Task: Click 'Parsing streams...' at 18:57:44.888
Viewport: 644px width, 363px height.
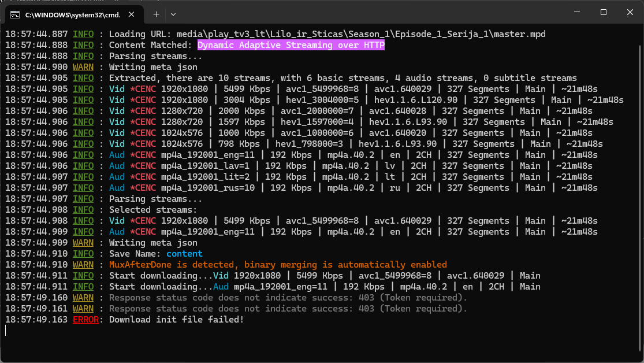Action: [155, 56]
